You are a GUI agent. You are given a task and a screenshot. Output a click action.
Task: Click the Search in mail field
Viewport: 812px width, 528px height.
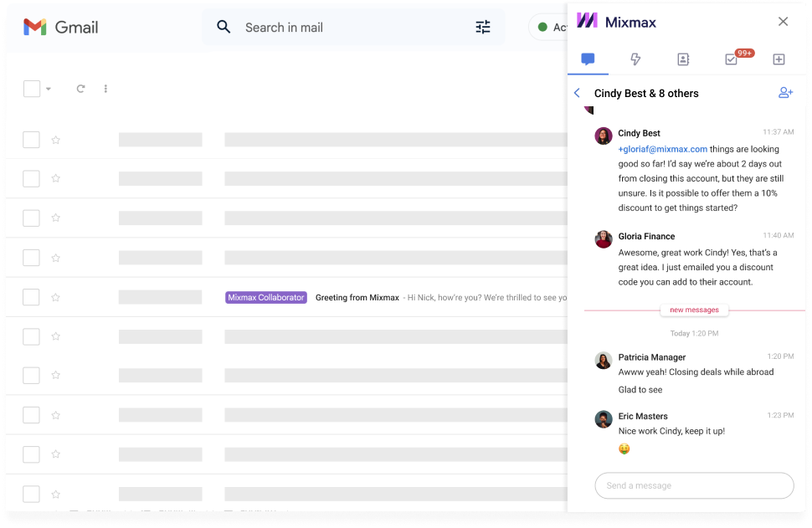353,27
